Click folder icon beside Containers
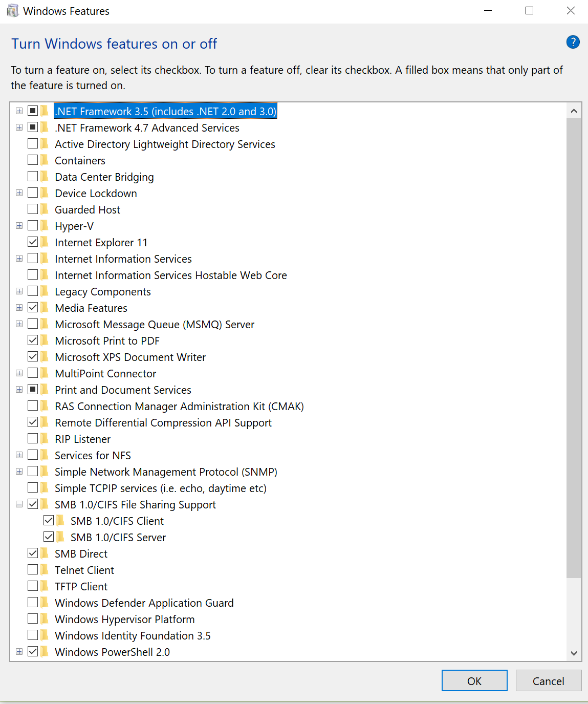Screen dimensions: 588x704 click(45, 160)
